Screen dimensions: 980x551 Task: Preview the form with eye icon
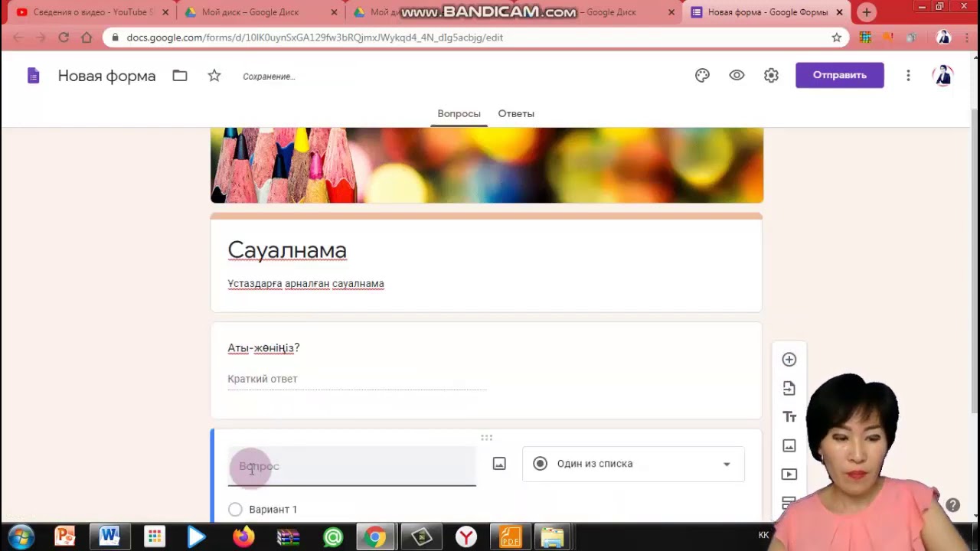(737, 75)
